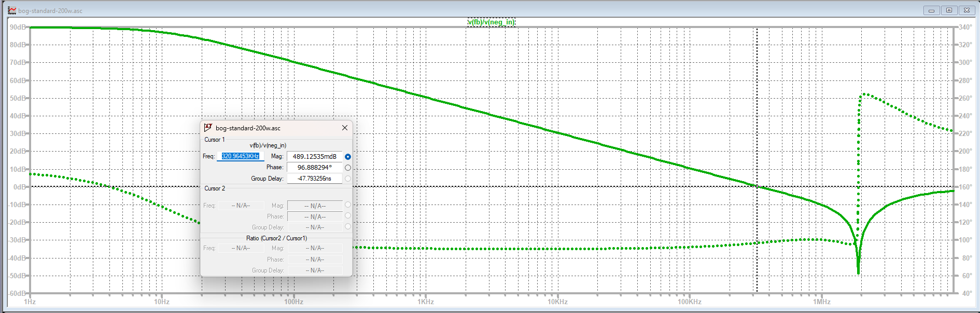Click the 340° label on phase axis
Viewport: 980px width, 313px height.
[965, 27]
